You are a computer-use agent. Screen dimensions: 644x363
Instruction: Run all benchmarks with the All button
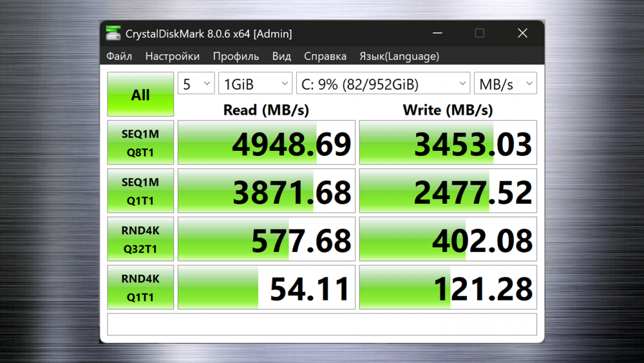(x=140, y=94)
